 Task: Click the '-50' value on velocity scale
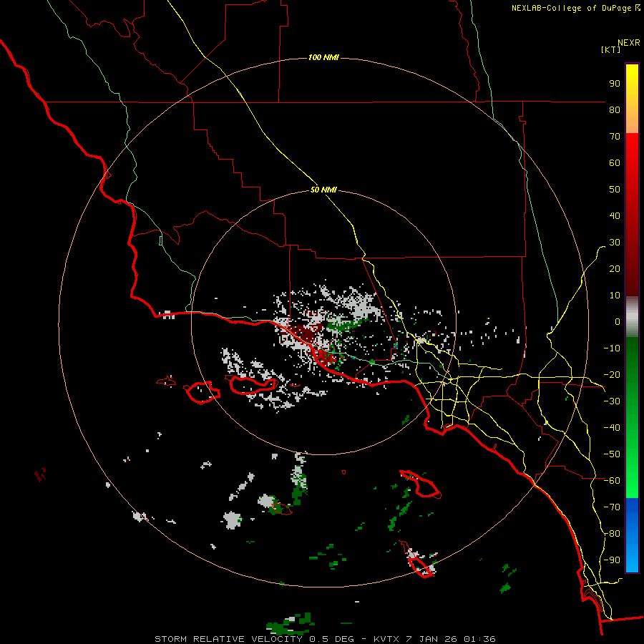(612, 454)
